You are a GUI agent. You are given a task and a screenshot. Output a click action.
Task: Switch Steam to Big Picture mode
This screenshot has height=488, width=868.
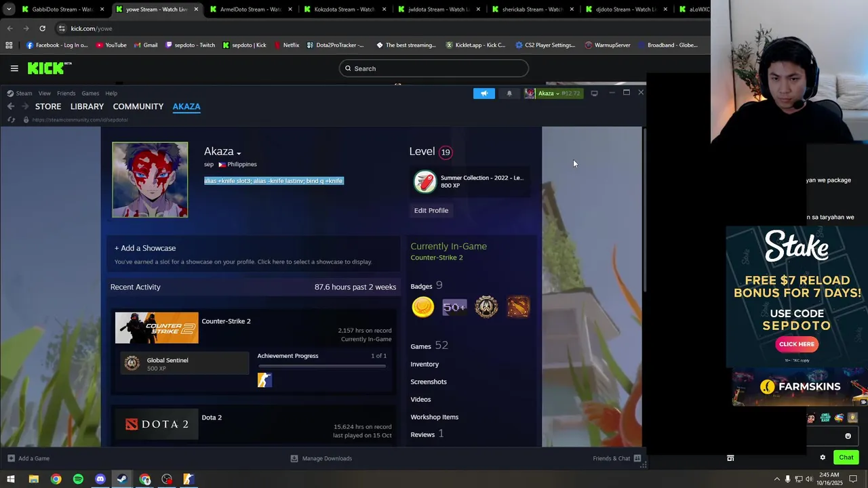pos(595,94)
